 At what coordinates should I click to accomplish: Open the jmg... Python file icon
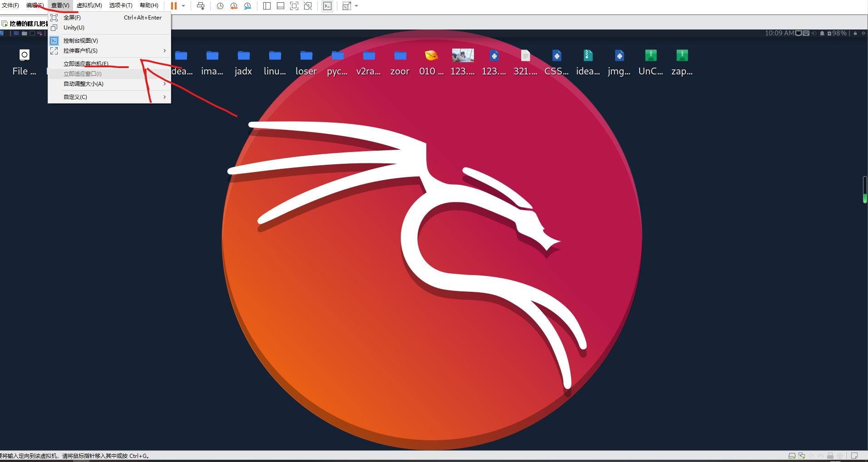click(x=619, y=62)
